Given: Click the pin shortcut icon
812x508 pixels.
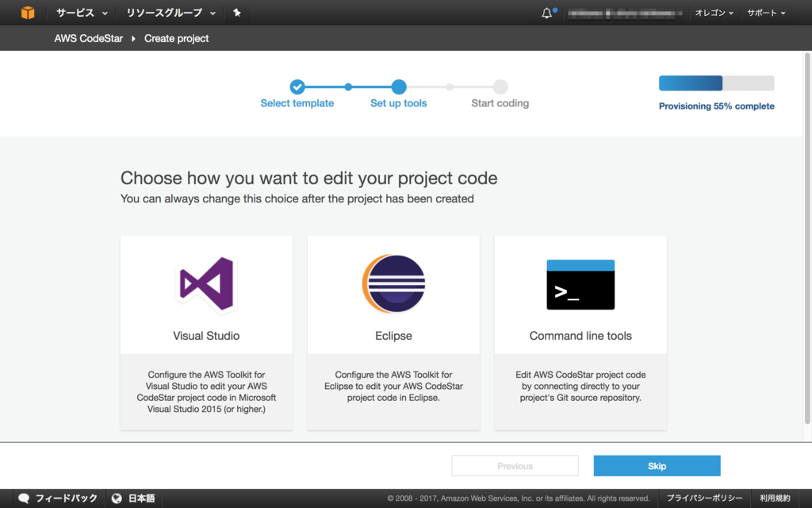Looking at the screenshot, I should click(236, 13).
